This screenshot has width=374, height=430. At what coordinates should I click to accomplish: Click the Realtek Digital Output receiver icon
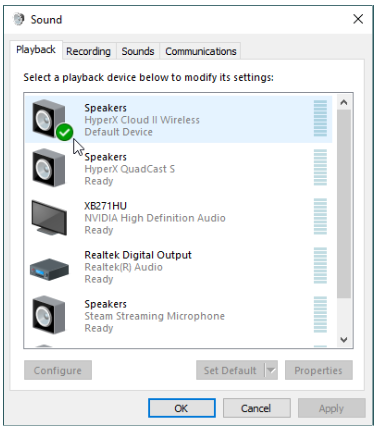tap(49, 269)
